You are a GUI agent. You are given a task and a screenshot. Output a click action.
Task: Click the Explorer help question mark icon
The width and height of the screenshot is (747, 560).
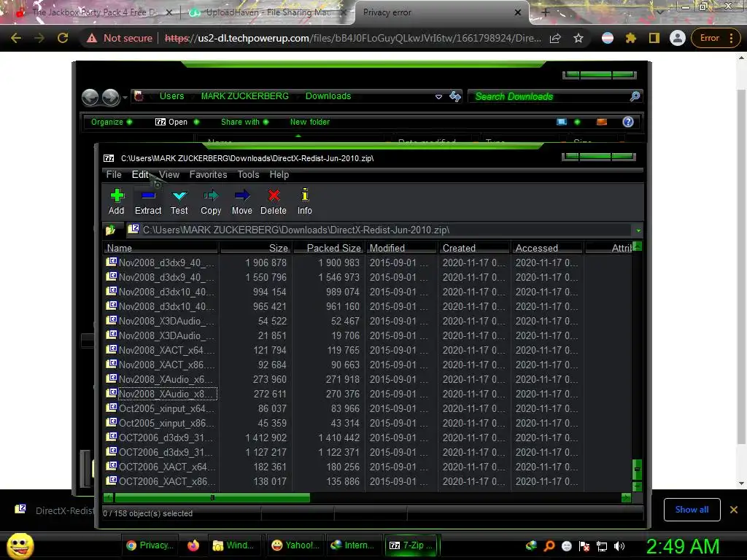[628, 122]
